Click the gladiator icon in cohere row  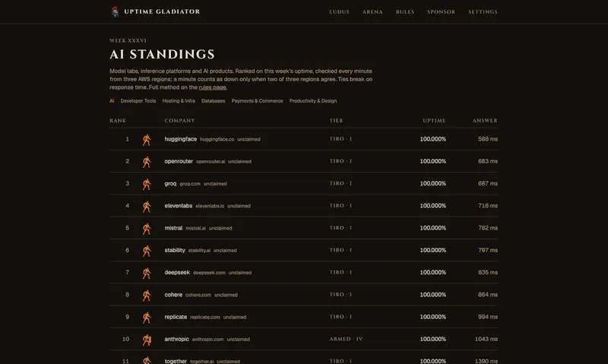[147, 295]
